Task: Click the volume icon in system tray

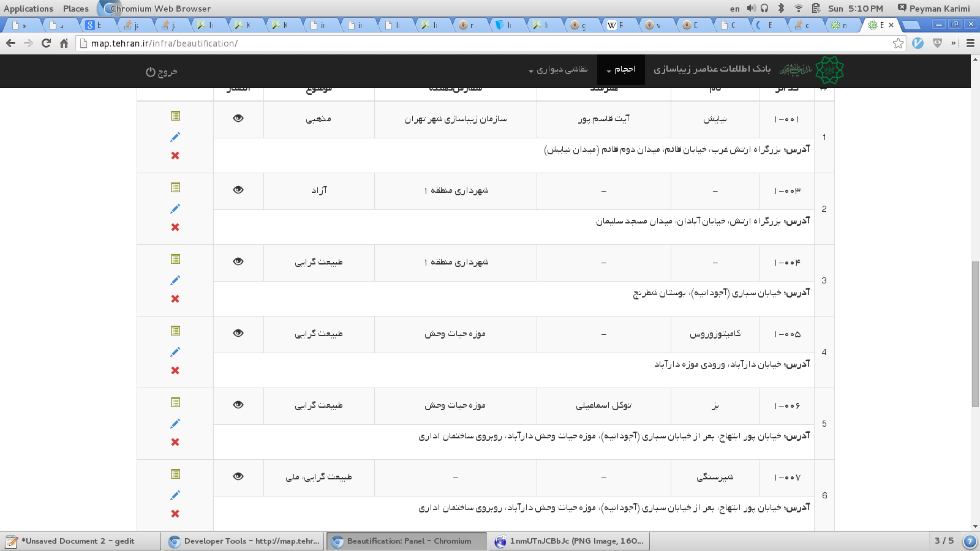Action: coord(751,9)
